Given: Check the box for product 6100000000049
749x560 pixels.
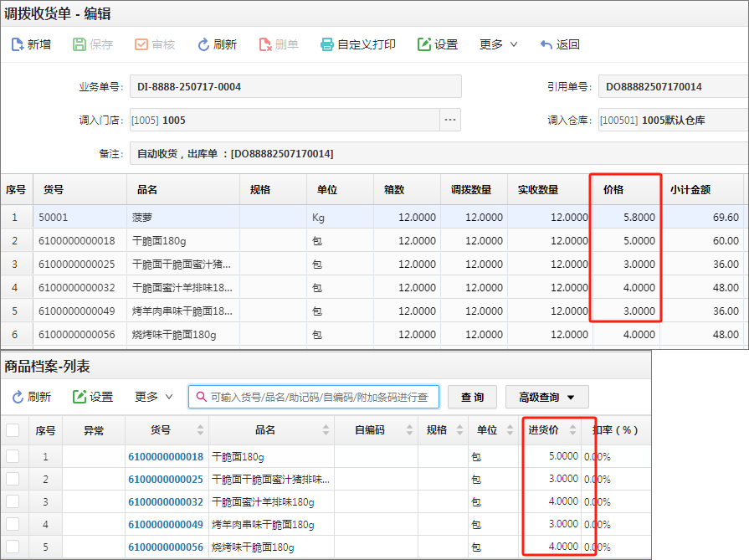Looking at the screenshot, I should (x=13, y=524).
